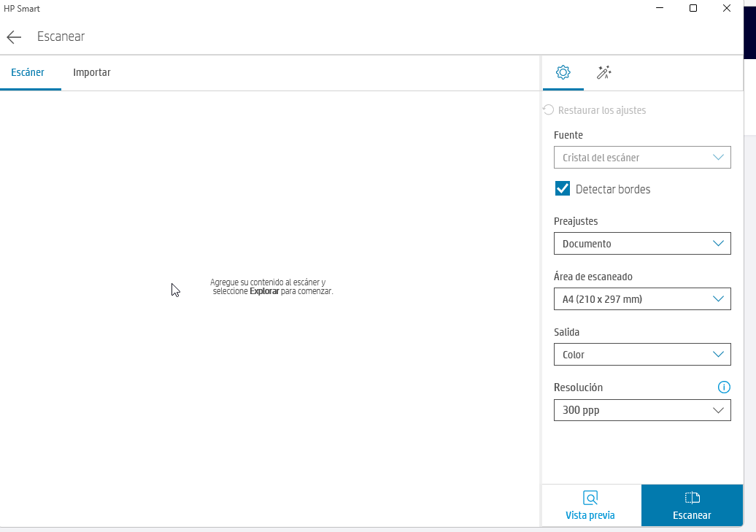Expand the Salida Color dropdown

(642, 355)
